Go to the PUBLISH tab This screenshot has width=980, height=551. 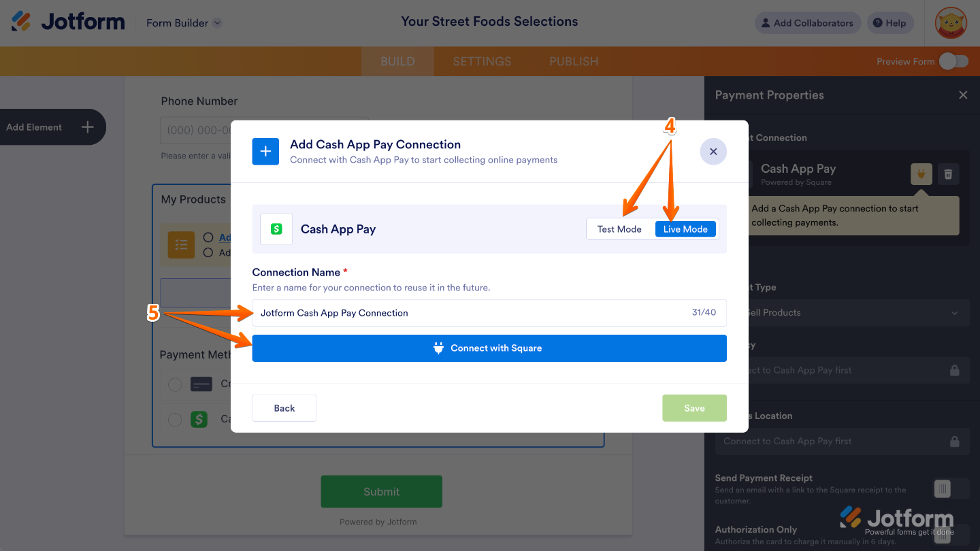point(574,61)
